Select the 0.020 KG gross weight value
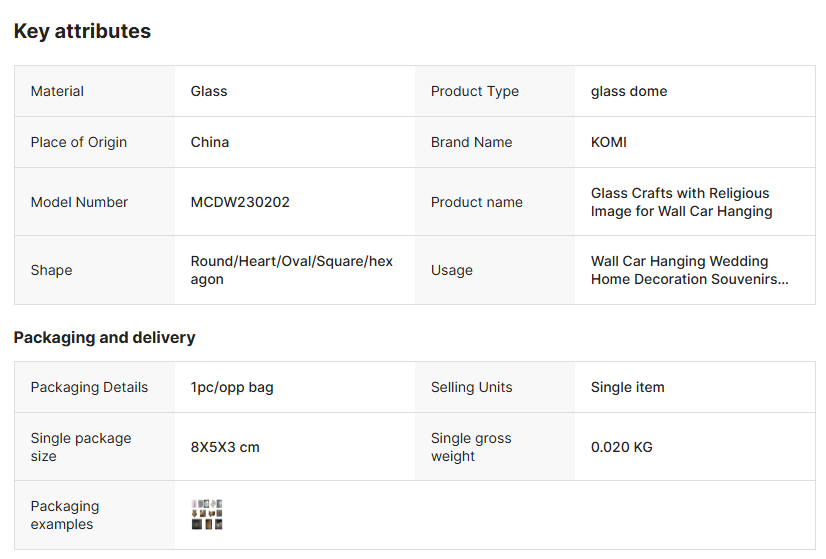The width and height of the screenshot is (826, 559). click(621, 447)
